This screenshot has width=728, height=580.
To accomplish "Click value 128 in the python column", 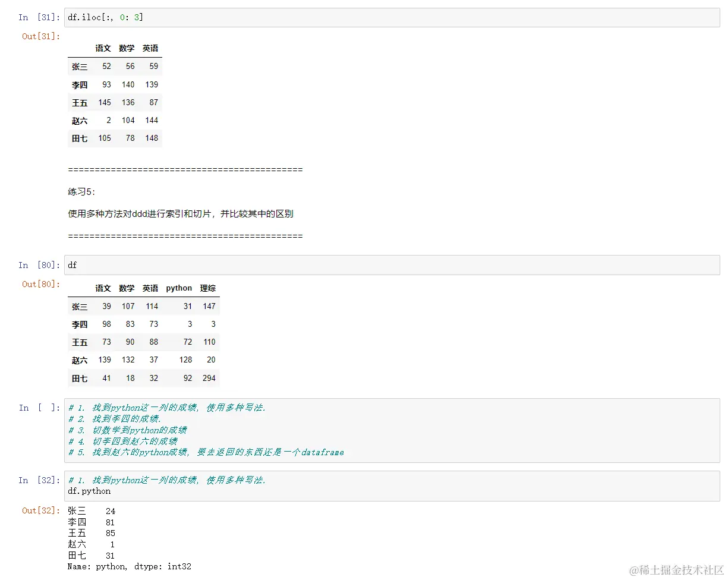I will point(185,360).
